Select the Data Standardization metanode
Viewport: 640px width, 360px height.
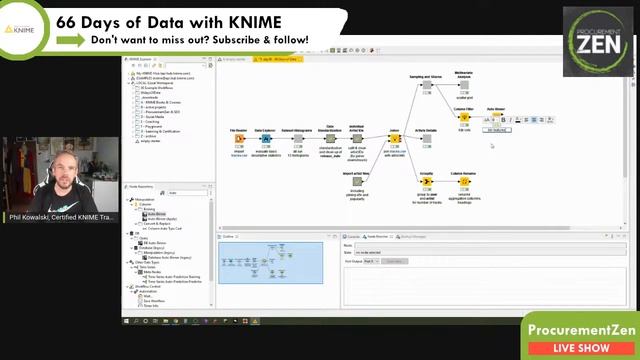pos(330,139)
